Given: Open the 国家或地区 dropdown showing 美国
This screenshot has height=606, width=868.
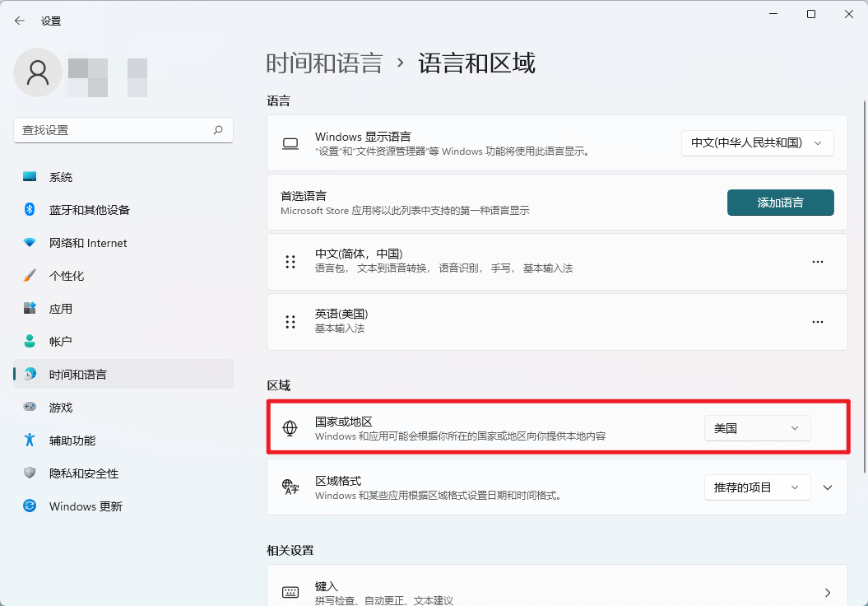Looking at the screenshot, I should [757, 427].
